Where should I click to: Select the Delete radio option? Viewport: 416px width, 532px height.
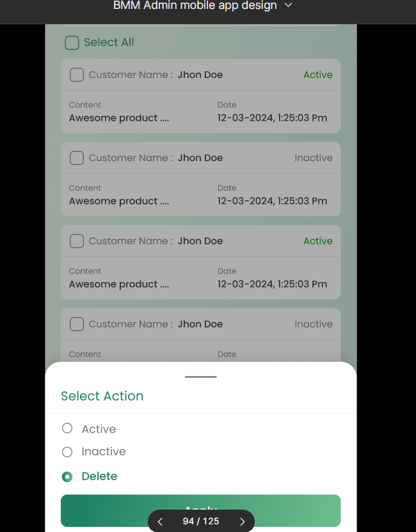click(x=67, y=477)
